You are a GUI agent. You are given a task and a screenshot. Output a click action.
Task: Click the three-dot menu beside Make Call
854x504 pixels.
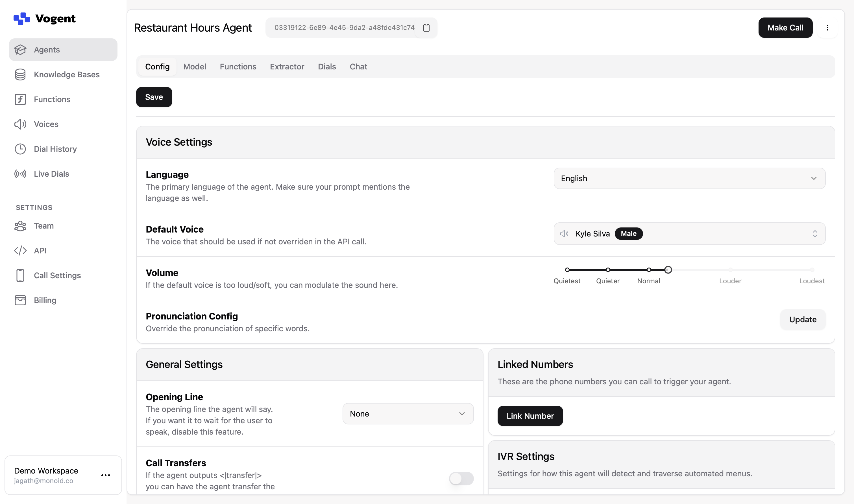(827, 27)
